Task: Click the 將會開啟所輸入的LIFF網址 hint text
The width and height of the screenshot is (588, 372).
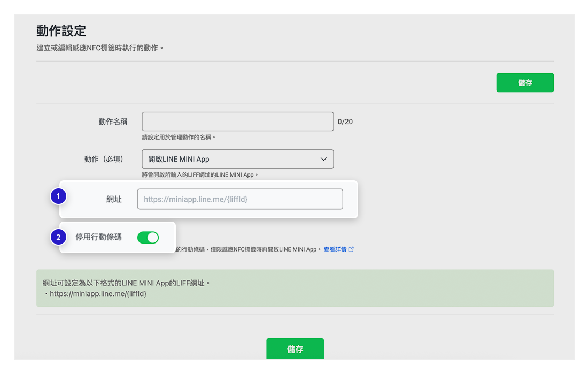Action: 200,175
